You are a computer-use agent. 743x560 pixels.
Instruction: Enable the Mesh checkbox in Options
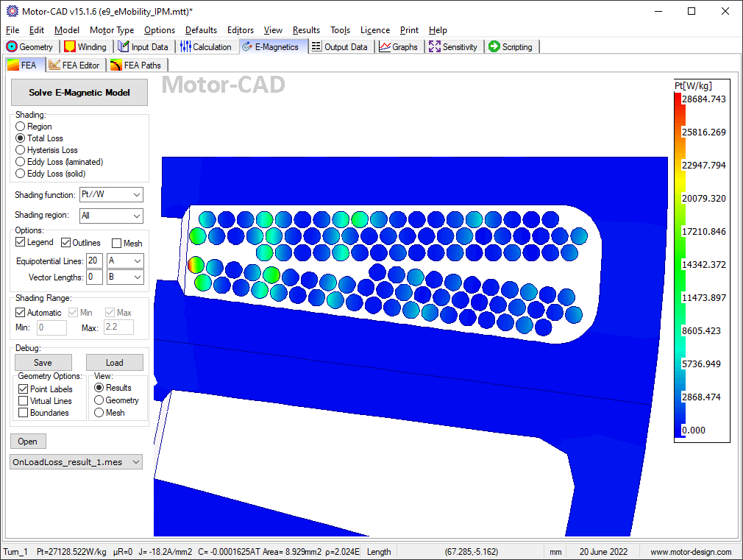coord(117,244)
